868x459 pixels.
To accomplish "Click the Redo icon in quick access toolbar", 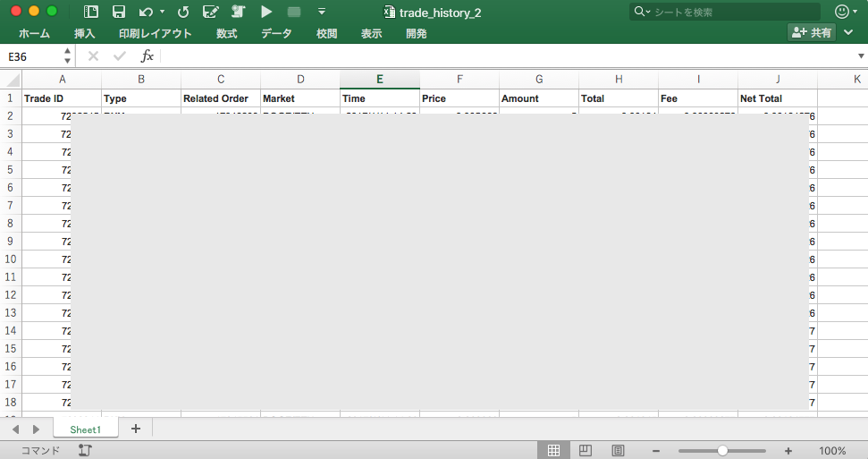I will (x=183, y=12).
